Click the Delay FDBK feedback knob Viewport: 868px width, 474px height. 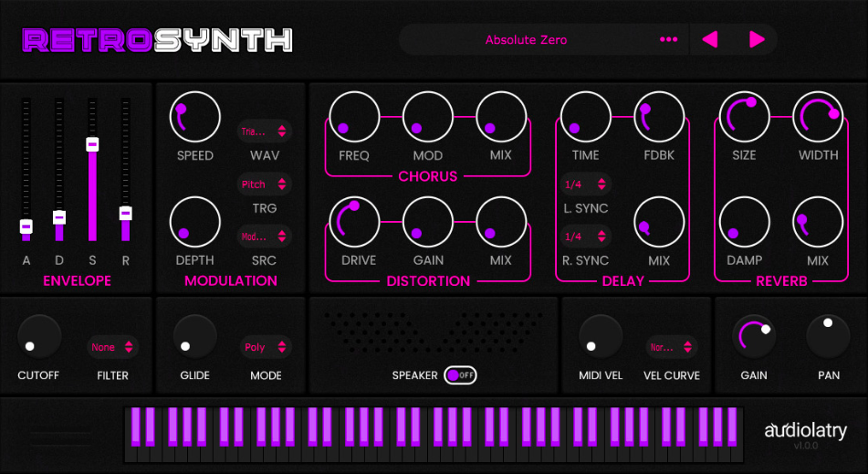click(x=659, y=118)
